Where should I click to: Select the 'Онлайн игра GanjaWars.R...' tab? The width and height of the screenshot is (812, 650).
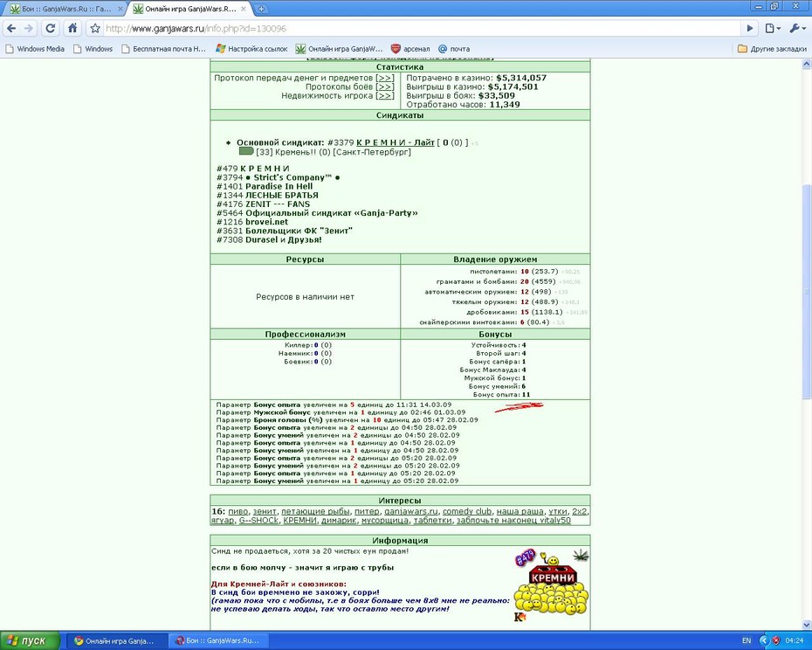(x=189, y=9)
